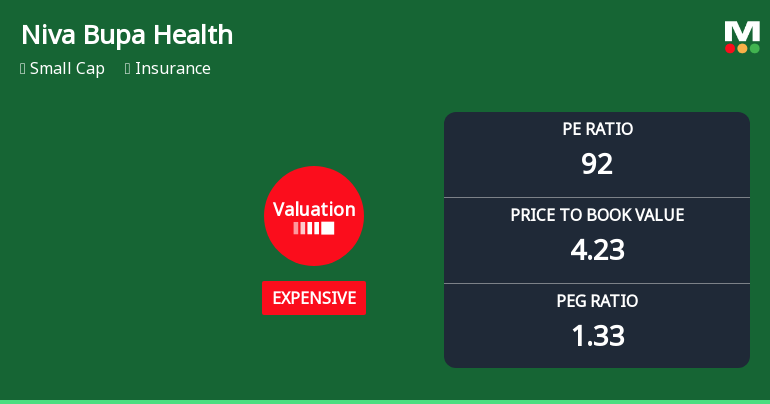
Task: Click the valuation bars indicator
Action: pos(314,228)
